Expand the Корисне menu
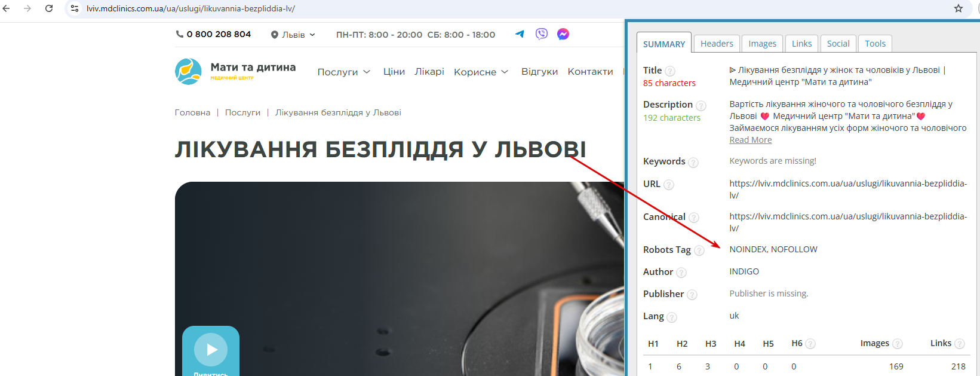 (x=481, y=72)
